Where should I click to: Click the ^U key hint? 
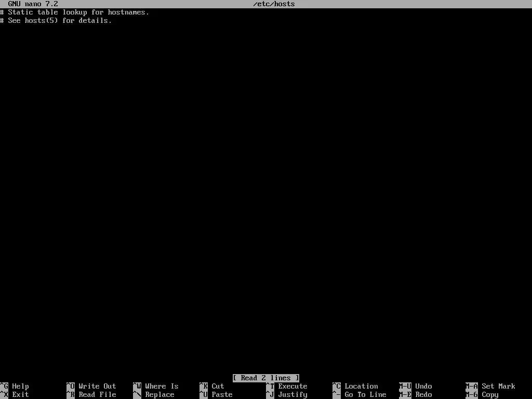click(x=204, y=395)
